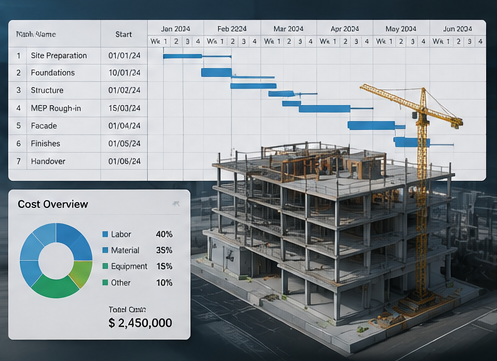Click the Cost Overview panel title
The height and width of the screenshot is (361, 497).
click(x=53, y=204)
